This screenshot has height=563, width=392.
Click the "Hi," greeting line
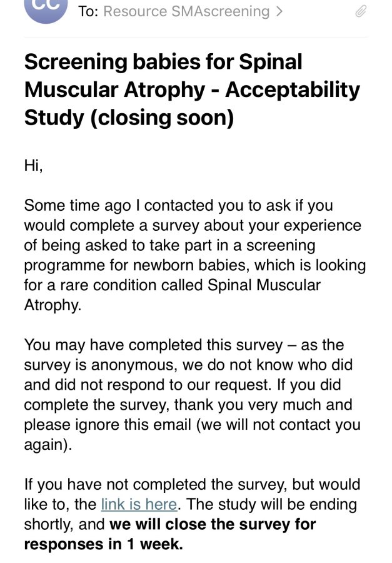33,166
